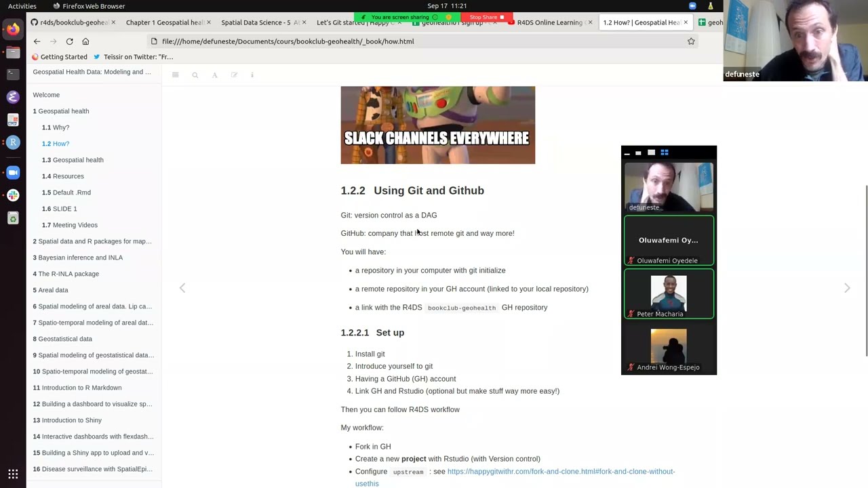Go to section 1.3 Geospatial health
This screenshot has width=868, height=488.
pyautogui.click(x=73, y=160)
